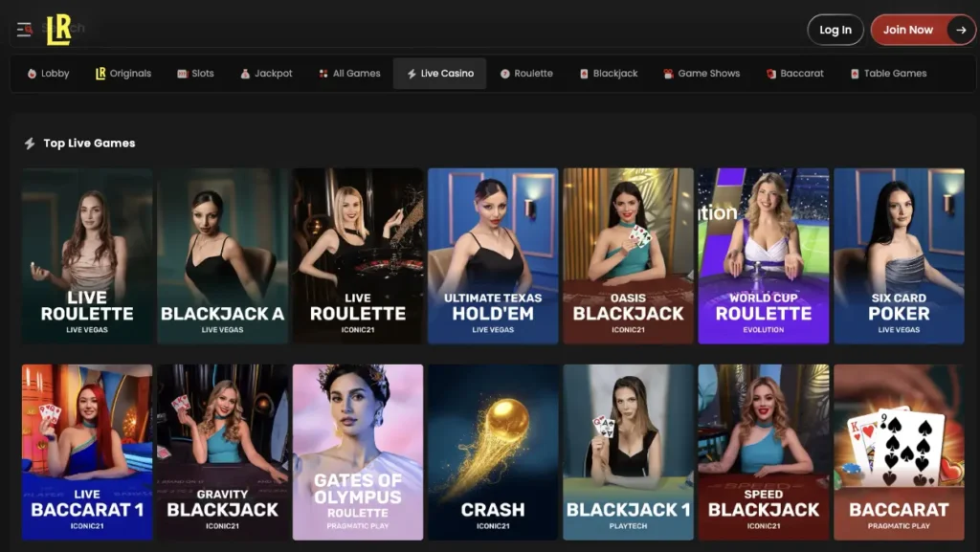This screenshot has width=980, height=552.
Task: Open Ultimate Texas Hold'em game
Action: point(493,256)
